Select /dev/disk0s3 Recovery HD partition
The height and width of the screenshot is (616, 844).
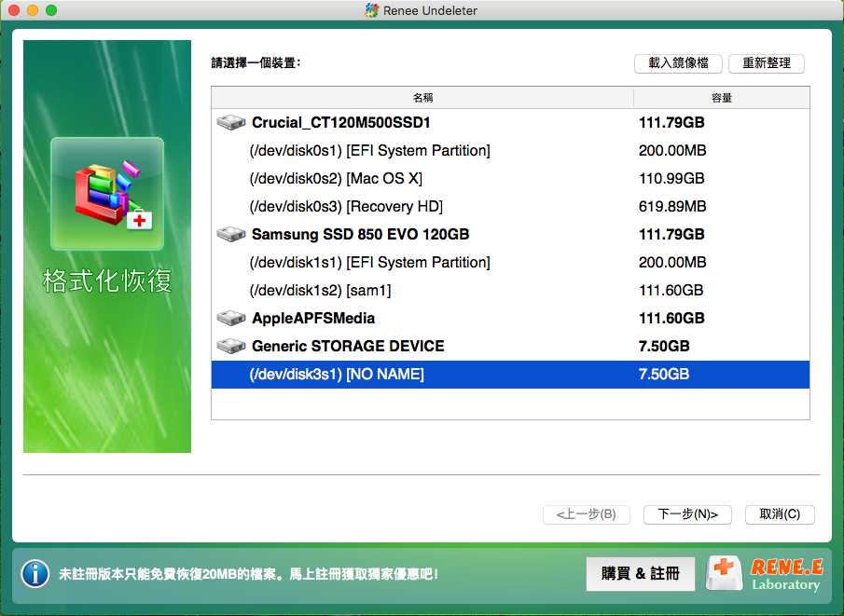(510, 207)
